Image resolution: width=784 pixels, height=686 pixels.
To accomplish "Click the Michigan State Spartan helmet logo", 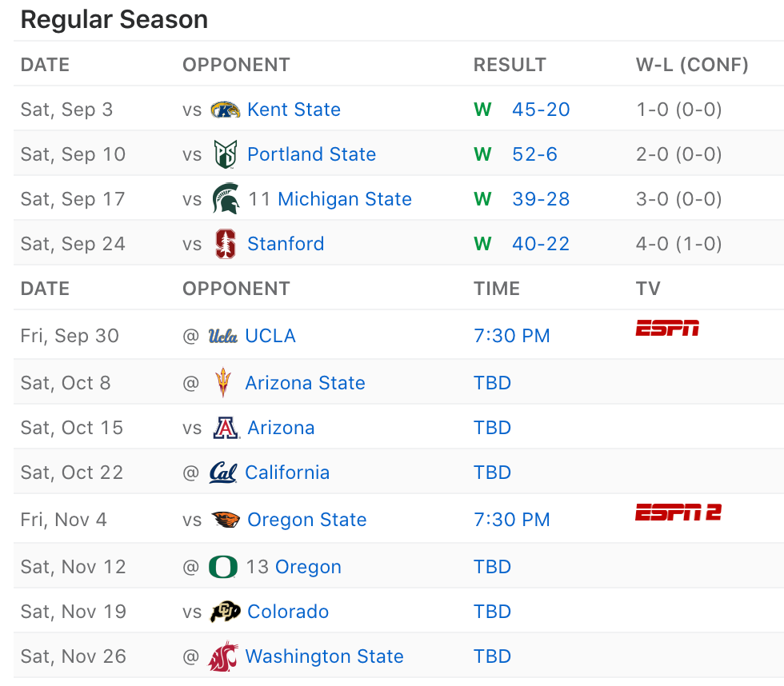I will tap(226, 198).
